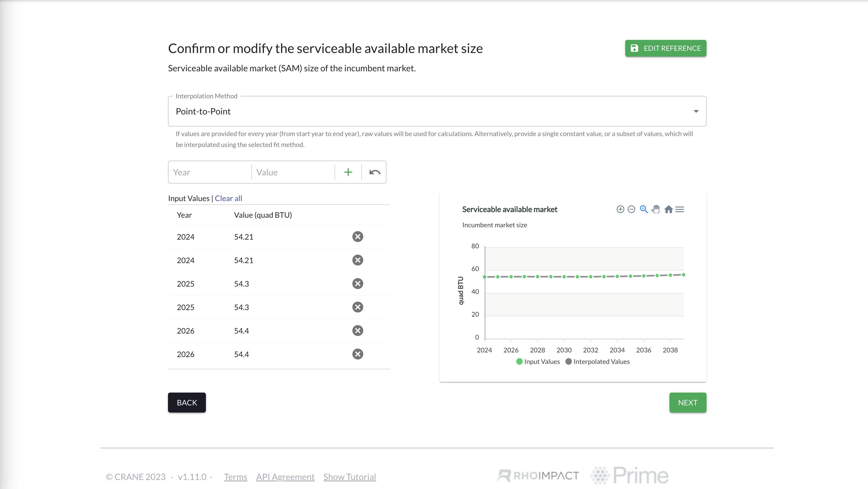868x489 pixels.
Task: Click the home/reset view icon on chart
Action: [668, 209]
